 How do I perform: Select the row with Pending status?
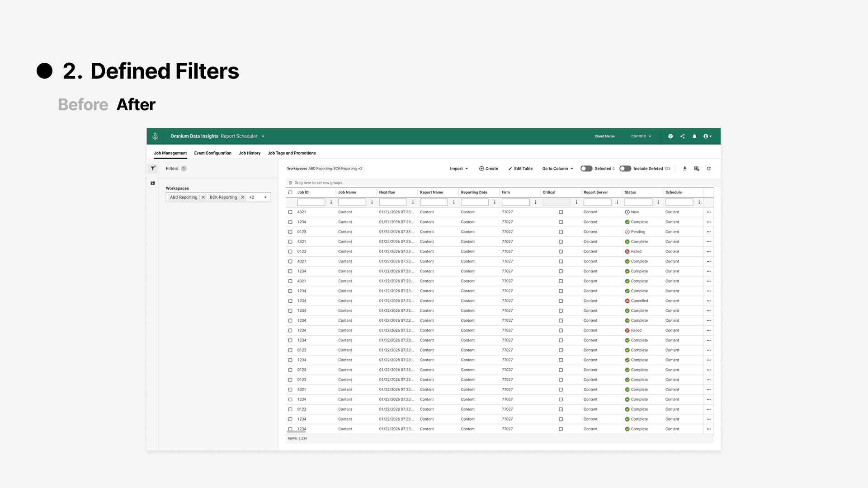coord(290,232)
